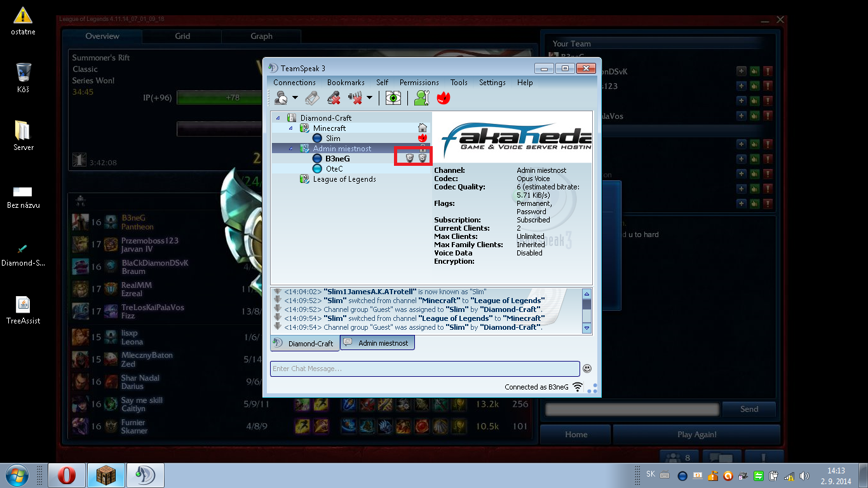Open the smiley emoticon picker
The width and height of the screenshot is (868, 488).
587,369
